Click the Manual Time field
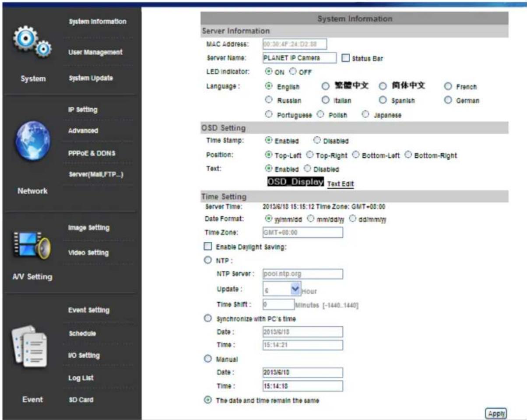The image size is (527, 420). (302, 386)
